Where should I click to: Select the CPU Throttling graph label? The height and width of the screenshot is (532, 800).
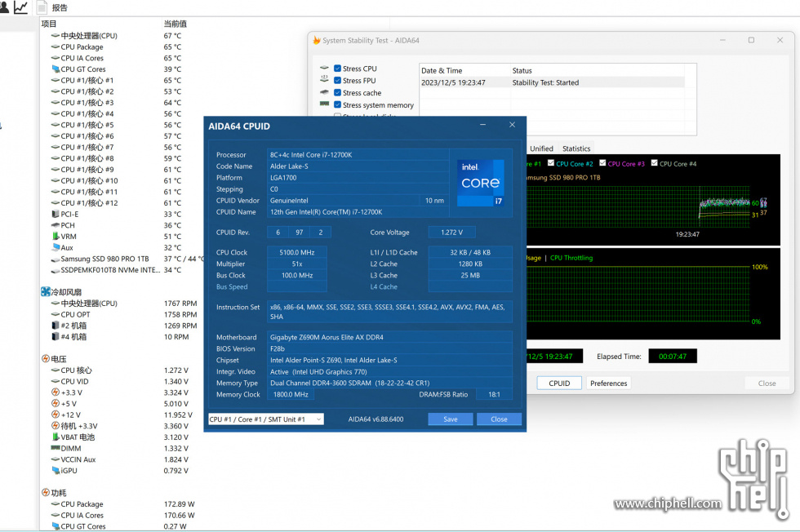click(571, 258)
